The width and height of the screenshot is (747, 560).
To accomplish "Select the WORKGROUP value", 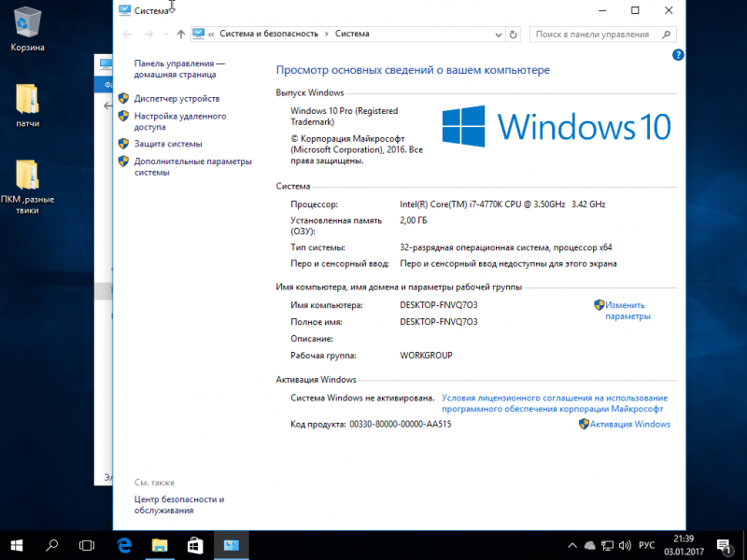I will (x=426, y=356).
